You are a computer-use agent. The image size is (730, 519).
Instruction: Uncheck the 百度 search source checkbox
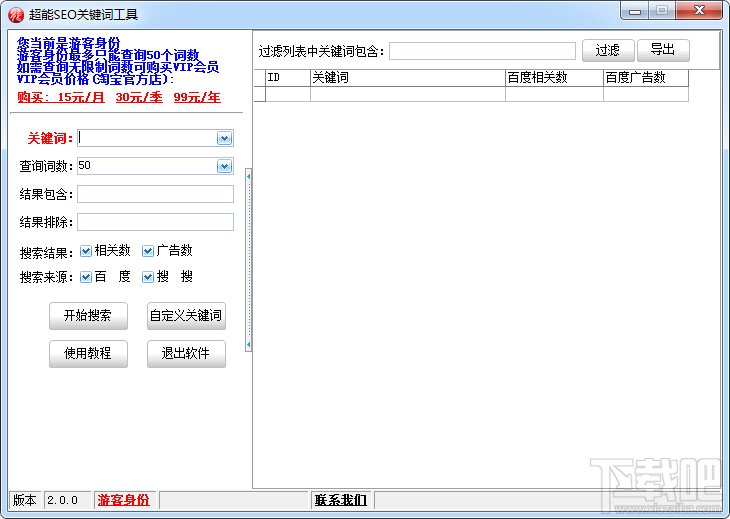pos(86,277)
